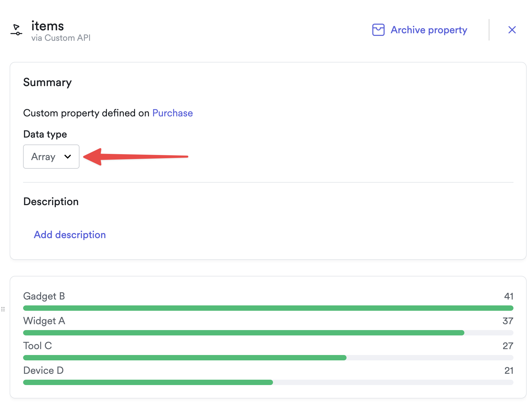Click Archive property to archive this property
532x414 pixels.
click(x=429, y=30)
